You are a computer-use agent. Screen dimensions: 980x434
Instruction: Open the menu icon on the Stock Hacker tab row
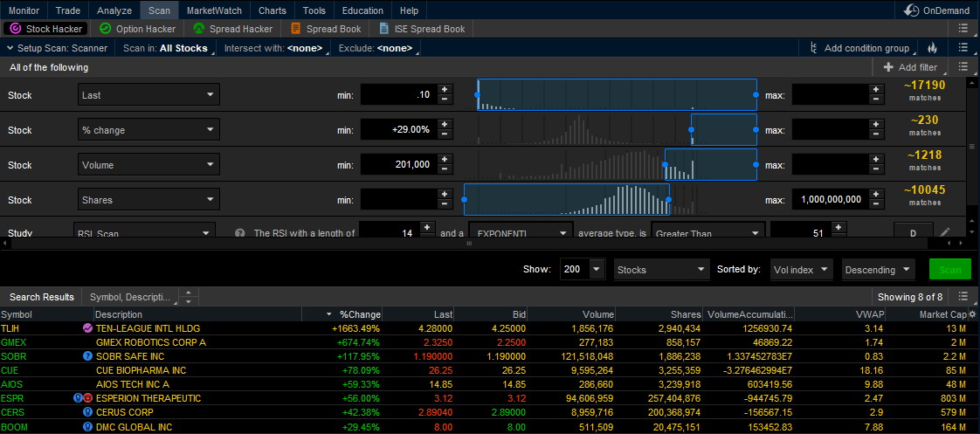(963, 28)
